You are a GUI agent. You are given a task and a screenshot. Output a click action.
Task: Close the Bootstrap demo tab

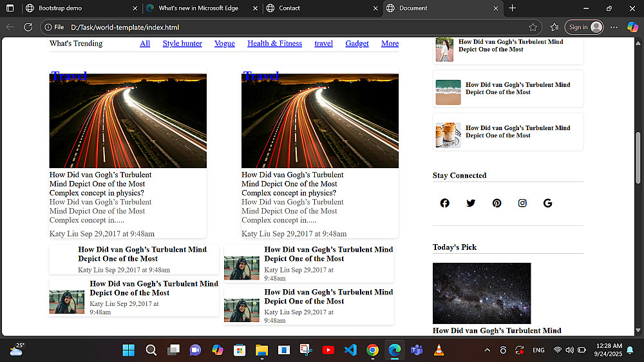click(x=135, y=8)
